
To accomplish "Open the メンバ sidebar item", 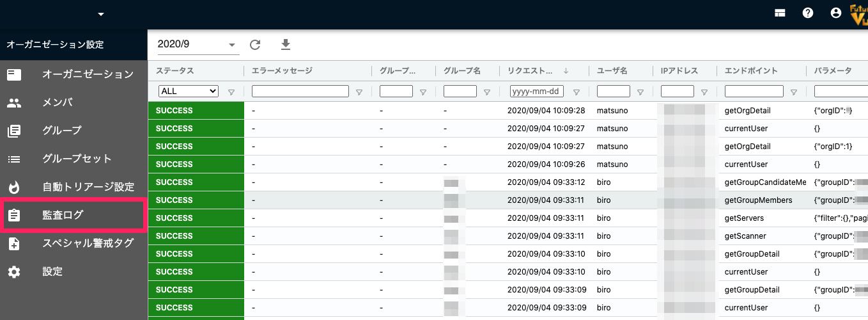I will pyautogui.click(x=74, y=102).
